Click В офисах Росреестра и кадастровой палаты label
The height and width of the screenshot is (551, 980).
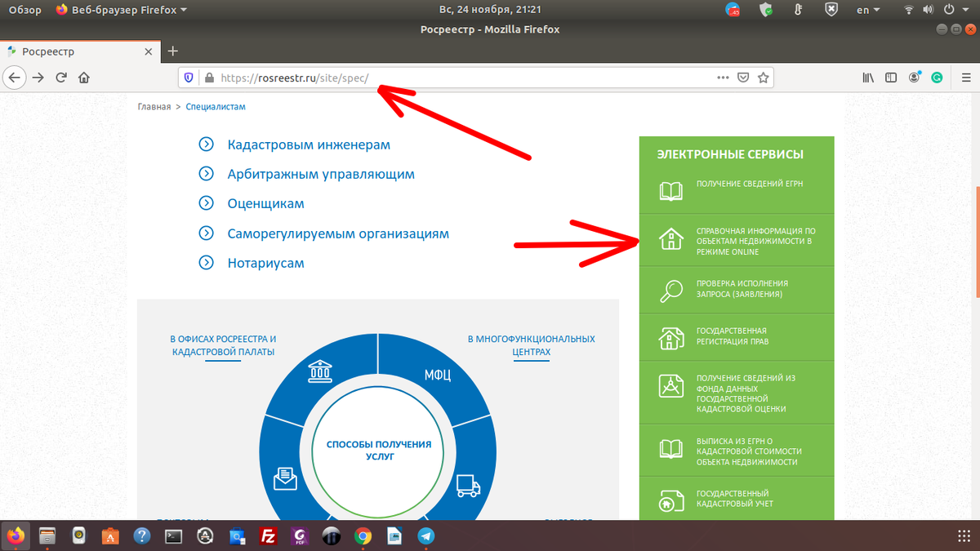pos(223,345)
